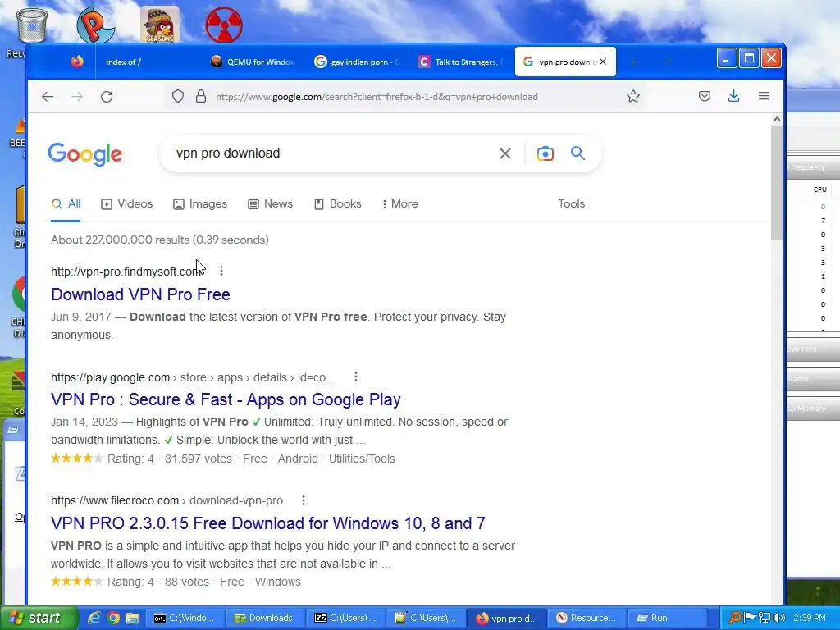Open the Angry Birds Seasons desktop icon
Viewport: 840px width, 630px height.
(160, 25)
